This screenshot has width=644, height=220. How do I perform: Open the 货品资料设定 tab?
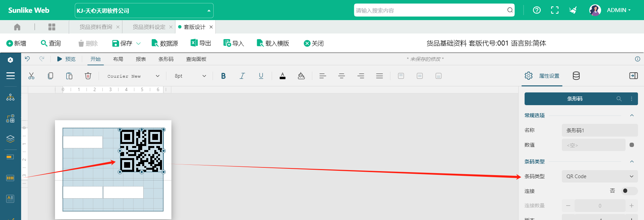tap(149, 27)
